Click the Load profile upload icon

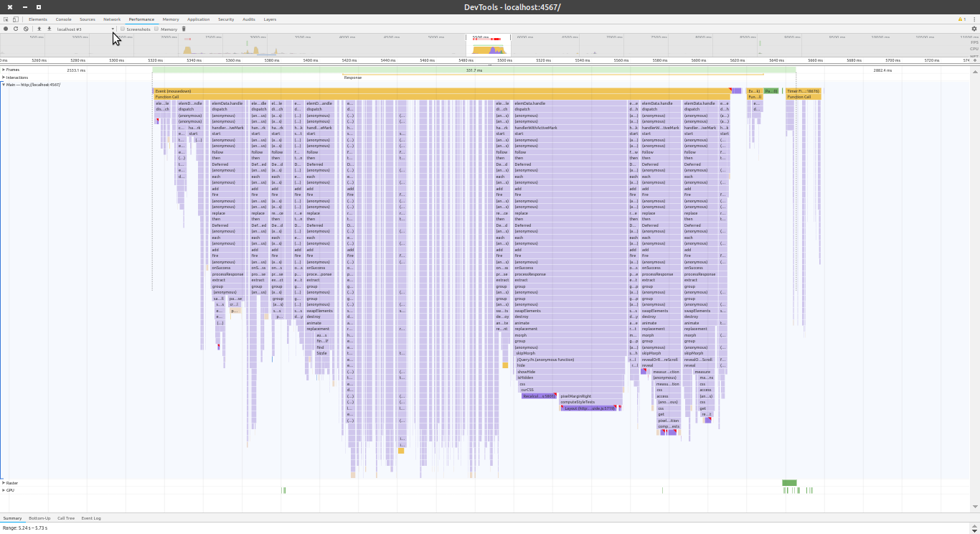click(x=39, y=29)
